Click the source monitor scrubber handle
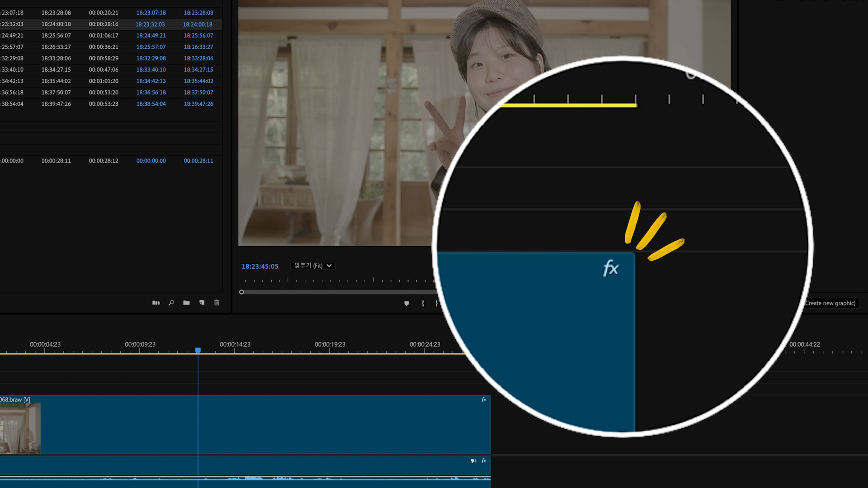Viewport: 868px width, 488px height. [x=241, y=292]
